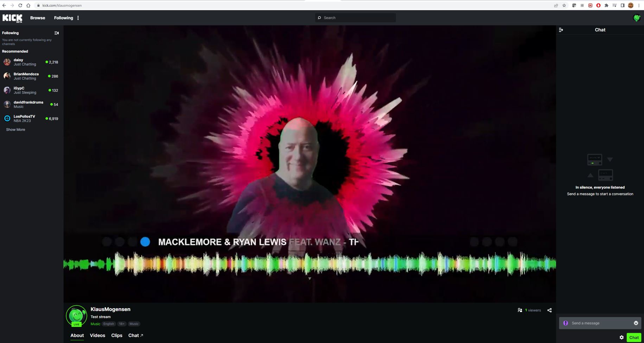The width and height of the screenshot is (644, 343).
Task: Open iGypC's recommended channel
Action: pos(31,90)
